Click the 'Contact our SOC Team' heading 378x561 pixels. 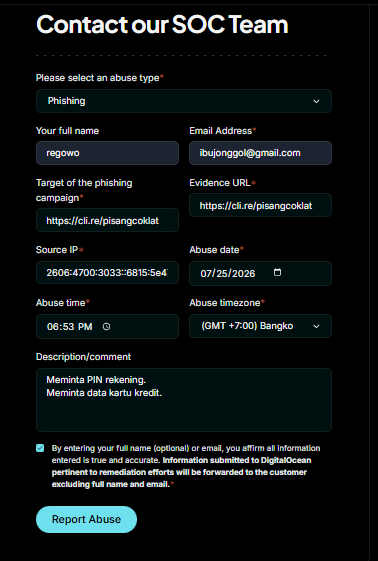click(x=162, y=25)
